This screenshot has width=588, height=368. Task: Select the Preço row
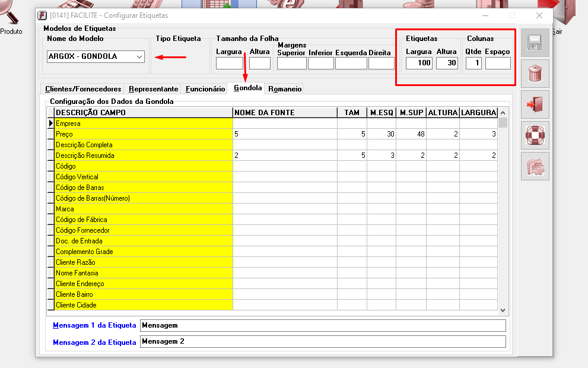pos(272,134)
